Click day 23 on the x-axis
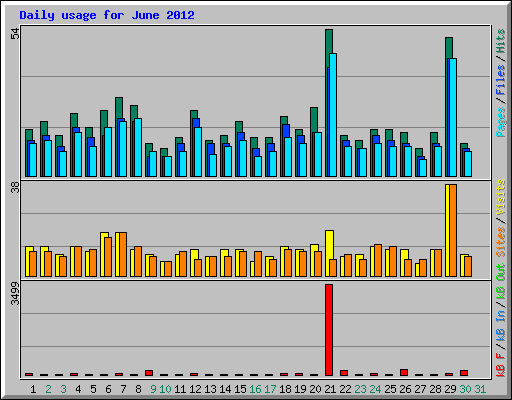This screenshot has height=400, width=512. 360,389
